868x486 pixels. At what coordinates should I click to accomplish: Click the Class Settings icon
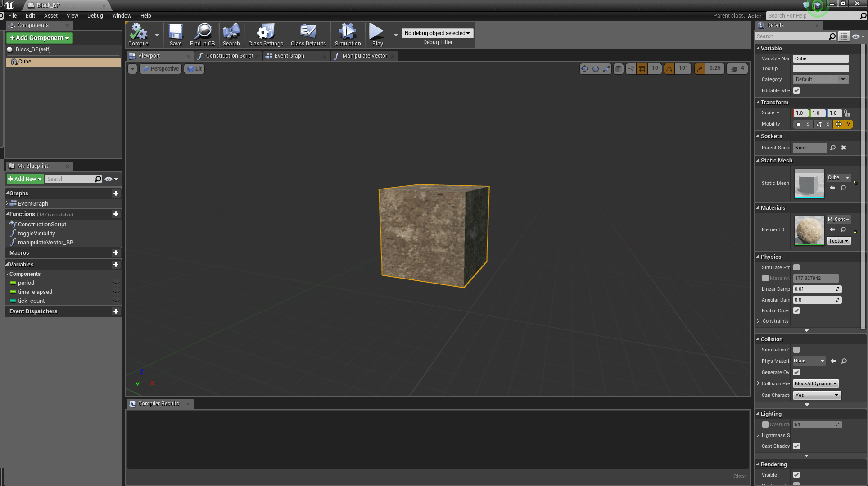click(265, 34)
